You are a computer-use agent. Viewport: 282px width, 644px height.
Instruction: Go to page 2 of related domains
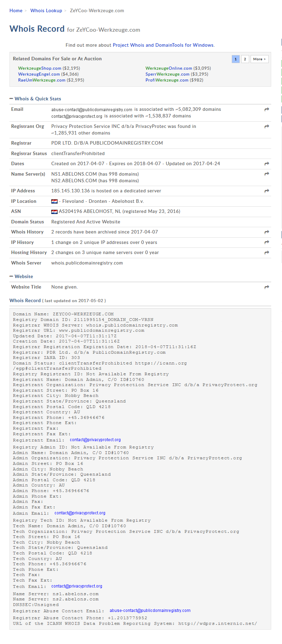245,59
